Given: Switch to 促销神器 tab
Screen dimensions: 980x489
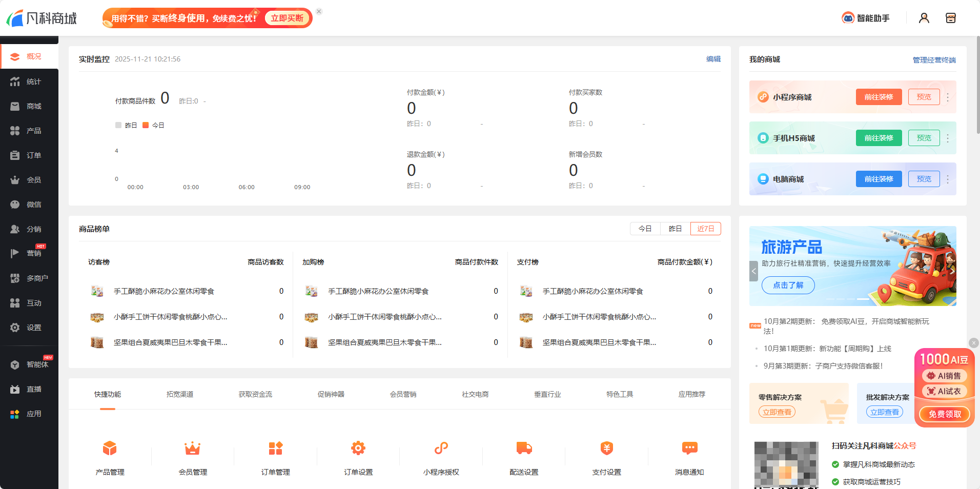Looking at the screenshot, I should [x=331, y=394].
